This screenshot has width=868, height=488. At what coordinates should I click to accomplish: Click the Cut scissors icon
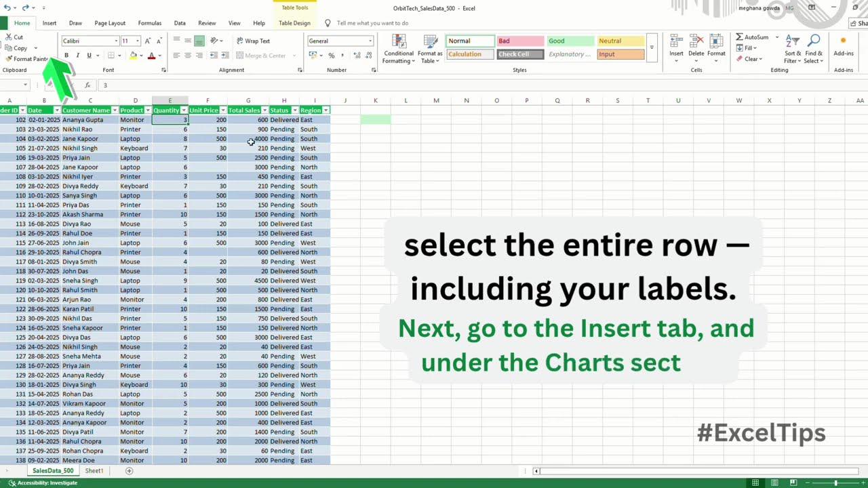(x=8, y=37)
